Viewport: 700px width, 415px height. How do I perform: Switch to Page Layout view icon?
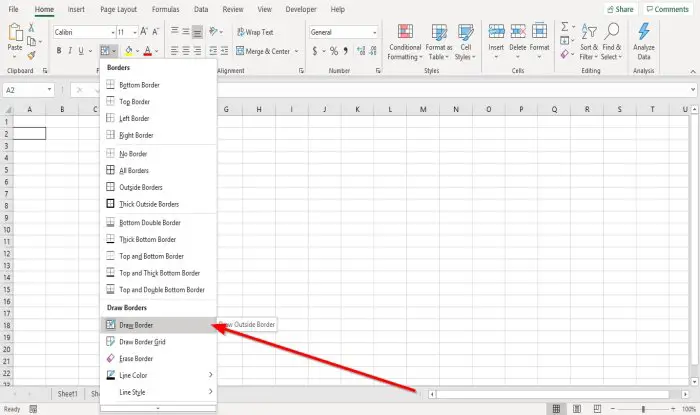click(577, 409)
